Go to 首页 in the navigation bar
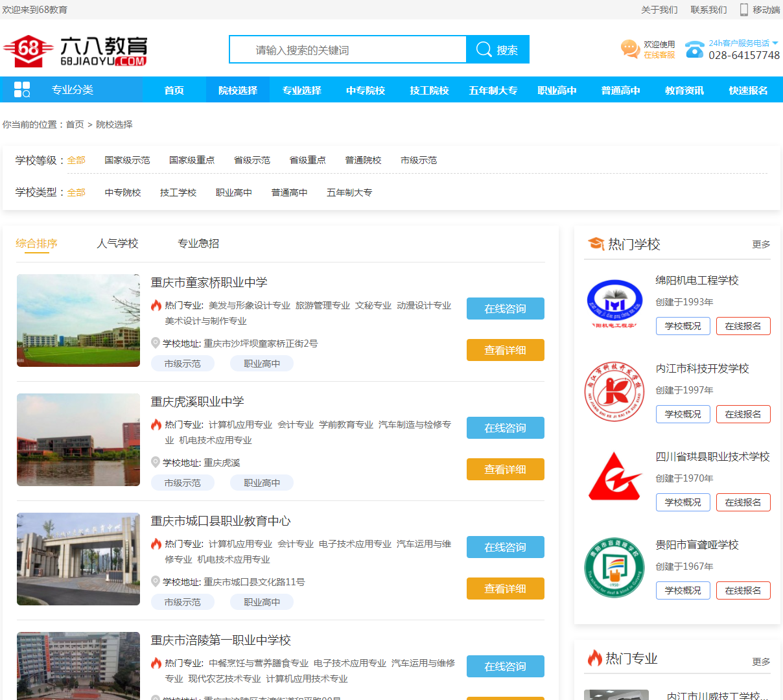This screenshot has height=700, width=783. [x=174, y=90]
